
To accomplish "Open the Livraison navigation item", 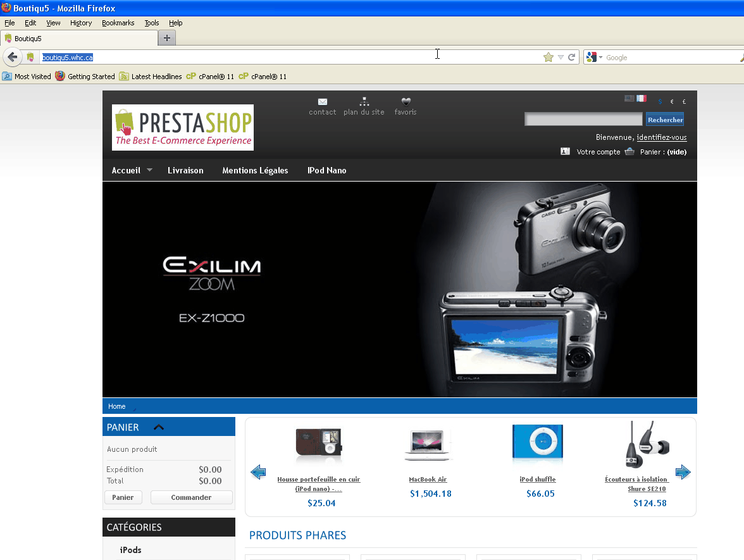I will point(185,170).
